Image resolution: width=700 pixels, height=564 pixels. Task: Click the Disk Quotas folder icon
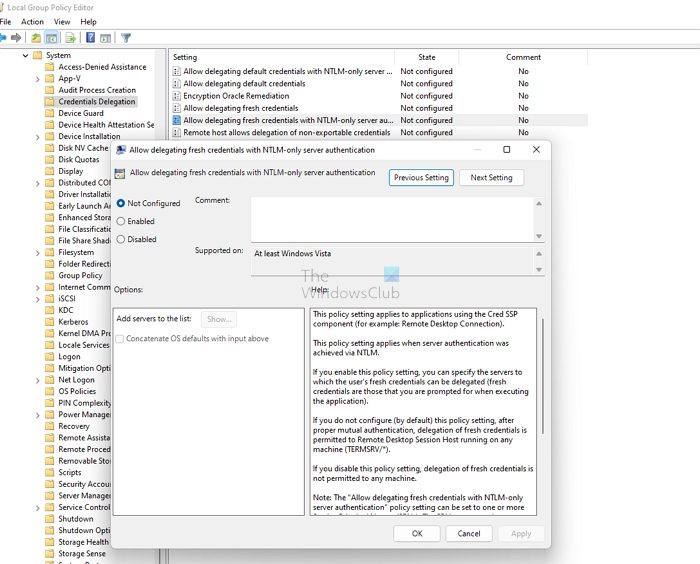(x=50, y=159)
